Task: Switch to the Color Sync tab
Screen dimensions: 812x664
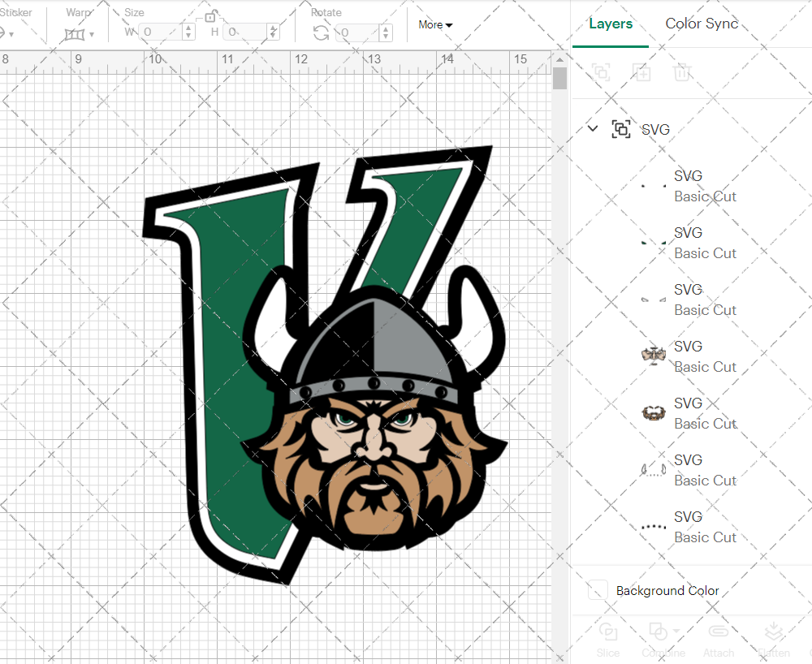Action: [702, 24]
